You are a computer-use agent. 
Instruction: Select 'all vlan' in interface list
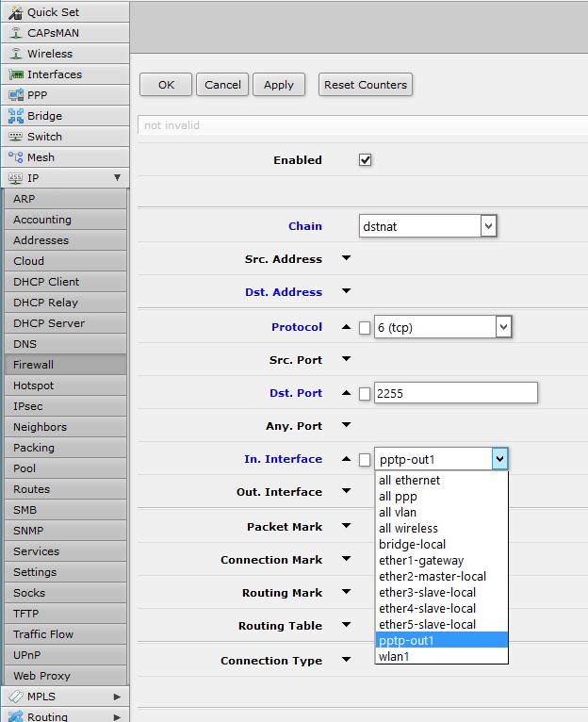point(442,513)
